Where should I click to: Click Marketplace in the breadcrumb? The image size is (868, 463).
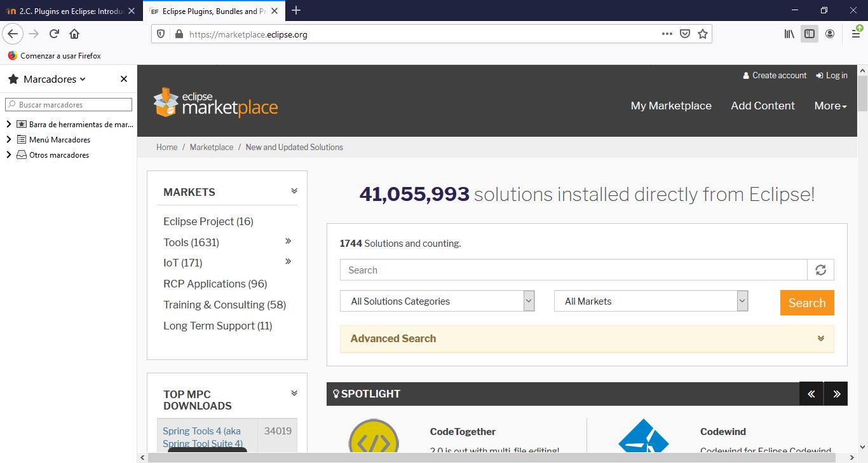point(212,147)
